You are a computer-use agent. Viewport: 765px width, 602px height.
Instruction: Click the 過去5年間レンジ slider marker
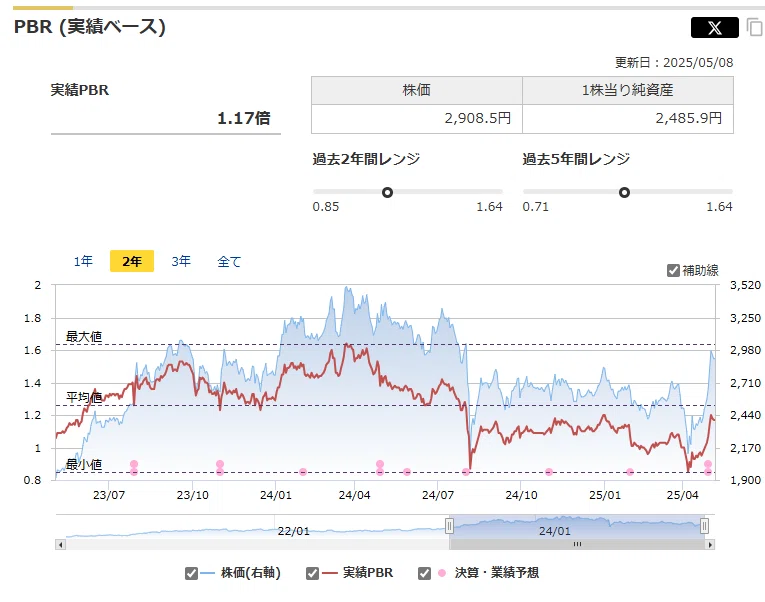coord(624,192)
